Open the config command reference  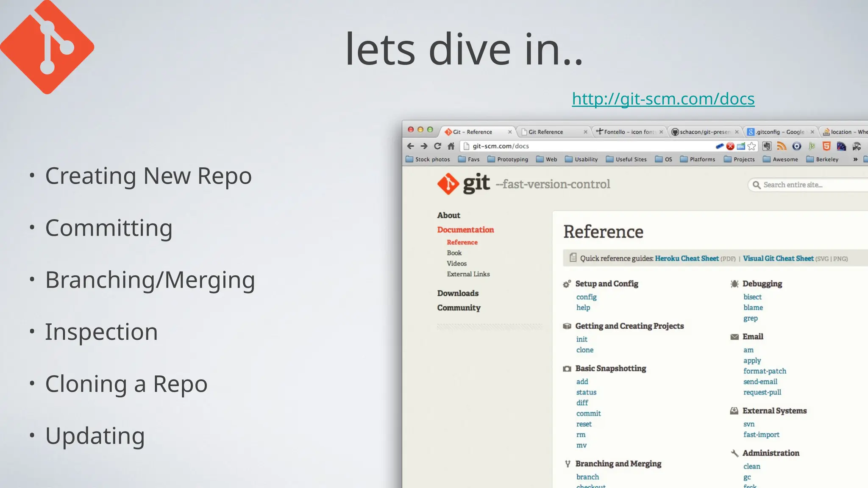pos(586,297)
